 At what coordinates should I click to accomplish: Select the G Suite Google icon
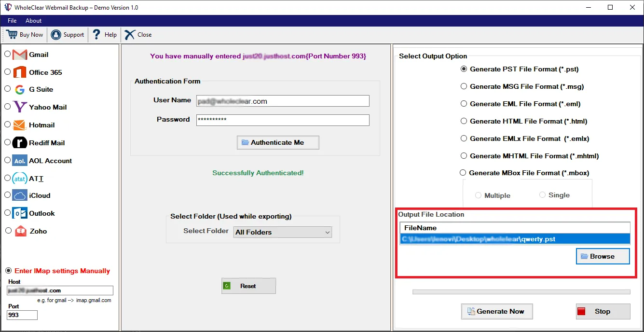click(x=20, y=90)
